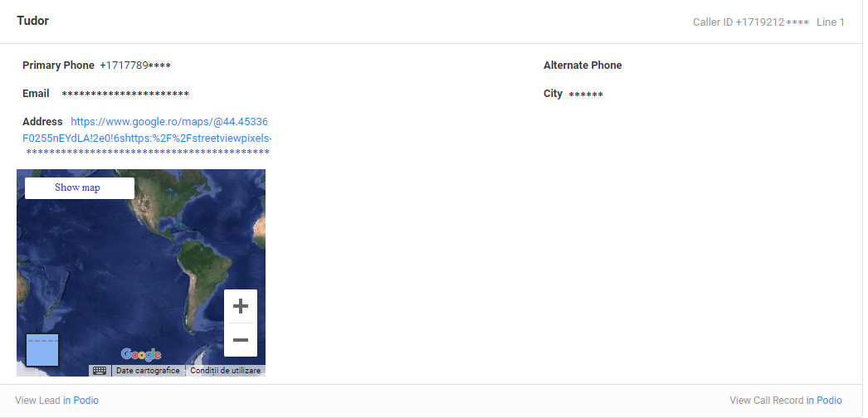Image resolution: width=868 pixels, height=418 pixels.
Task: Click the masked asterisk portion of the address
Action: tap(148, 153)
